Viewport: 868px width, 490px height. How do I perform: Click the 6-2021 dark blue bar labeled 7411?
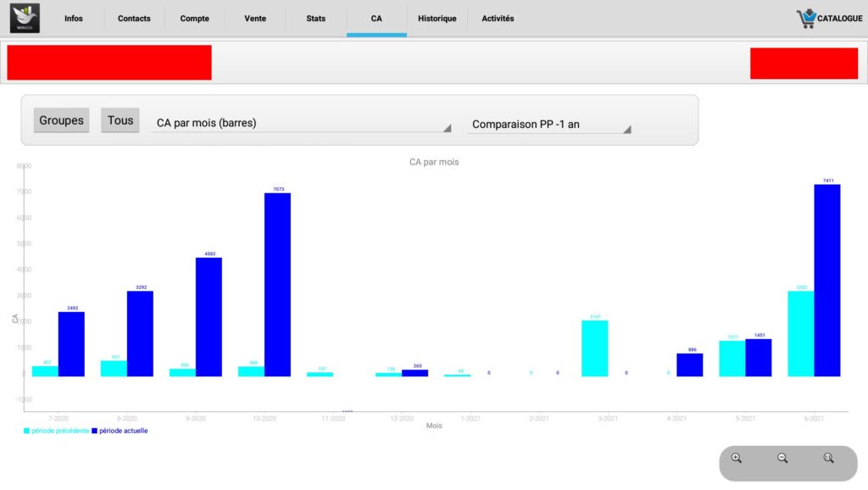pos(826,280)
